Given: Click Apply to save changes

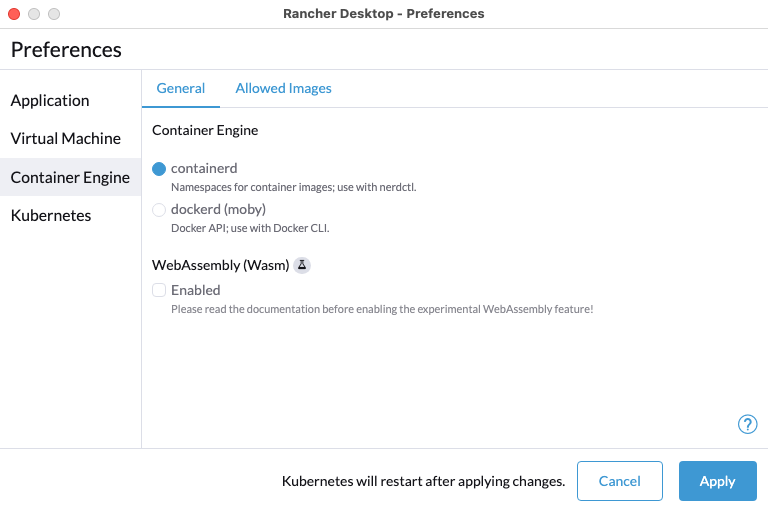Looking at the screenshot, I should 717,481.
